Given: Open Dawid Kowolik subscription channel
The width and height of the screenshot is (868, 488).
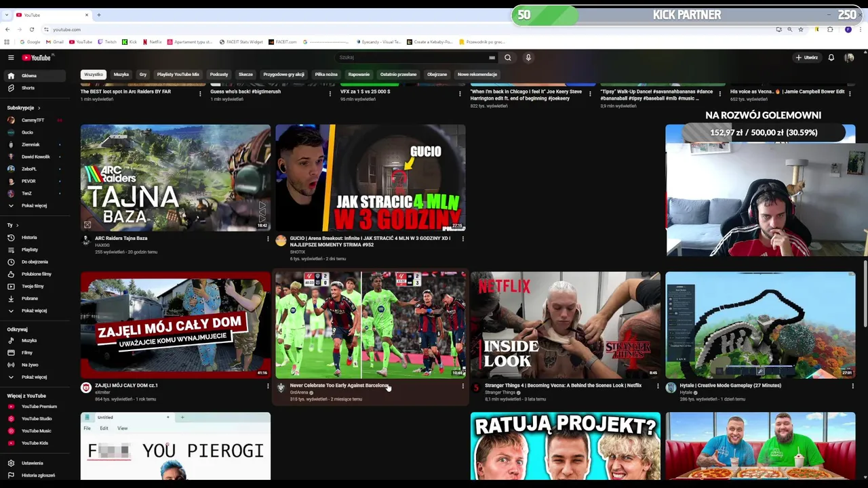Looking at the screenshot, I should (34, 157).
